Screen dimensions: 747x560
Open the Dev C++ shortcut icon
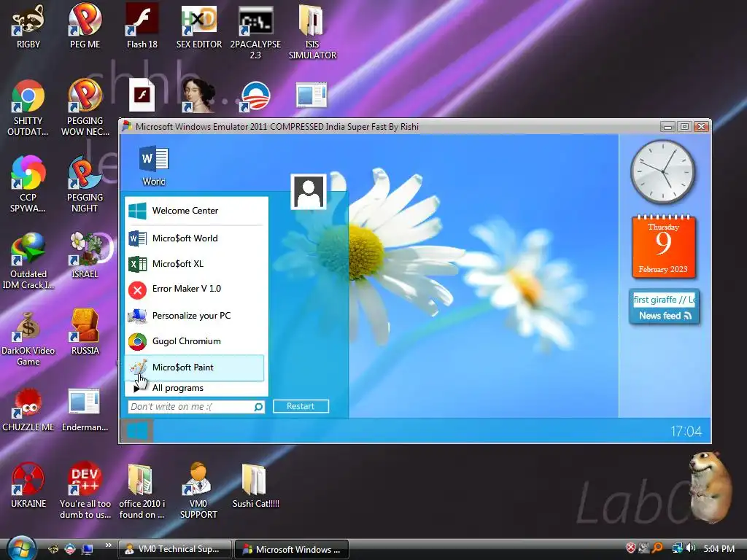pos(85,489)
